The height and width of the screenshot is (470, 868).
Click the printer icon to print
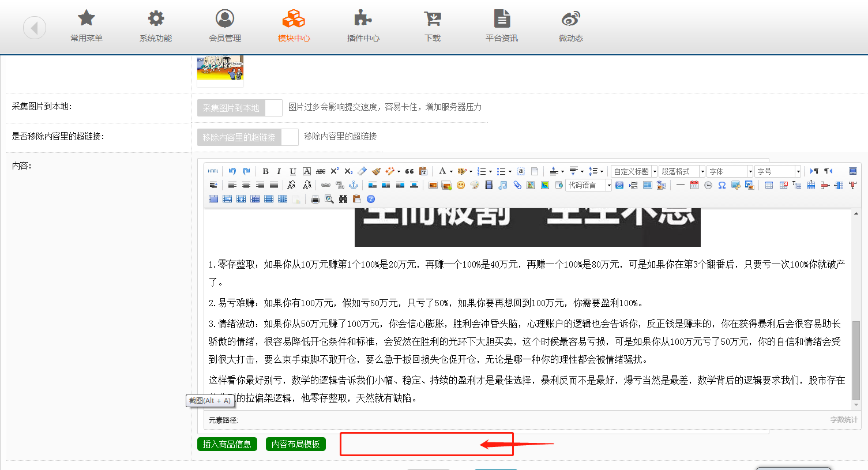315,199
